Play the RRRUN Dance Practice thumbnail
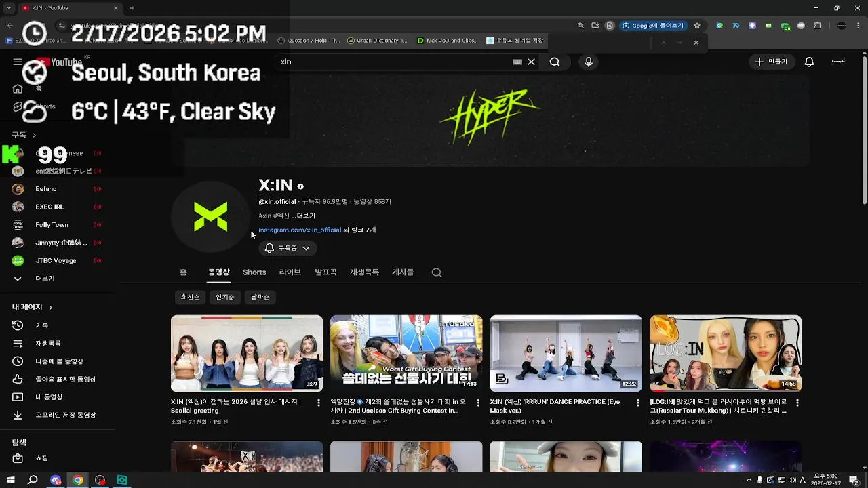The height and width of the screenshot is (488, 868). pyautogui.click(x=566, y=353)
